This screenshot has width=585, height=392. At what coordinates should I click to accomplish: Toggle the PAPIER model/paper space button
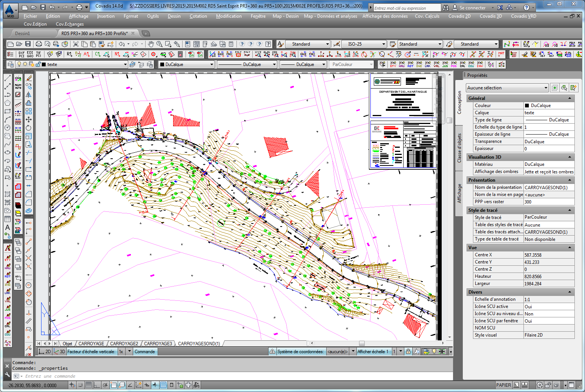[503, 385]
